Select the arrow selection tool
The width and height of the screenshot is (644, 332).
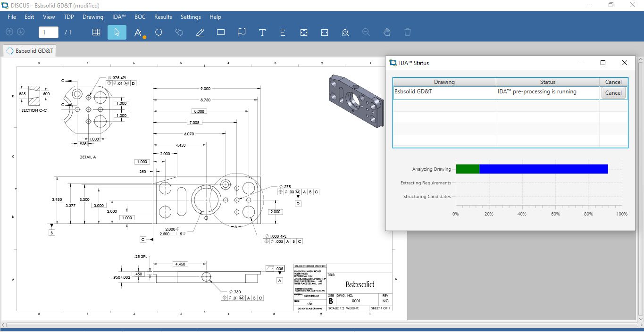pyautogui.click(x=117, y=32)
